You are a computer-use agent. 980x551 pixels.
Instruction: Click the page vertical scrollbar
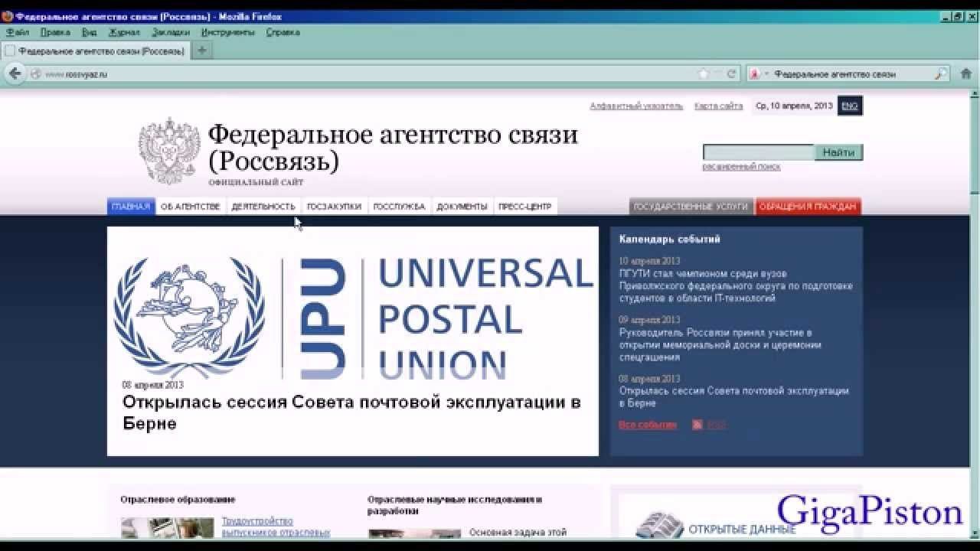975,314
